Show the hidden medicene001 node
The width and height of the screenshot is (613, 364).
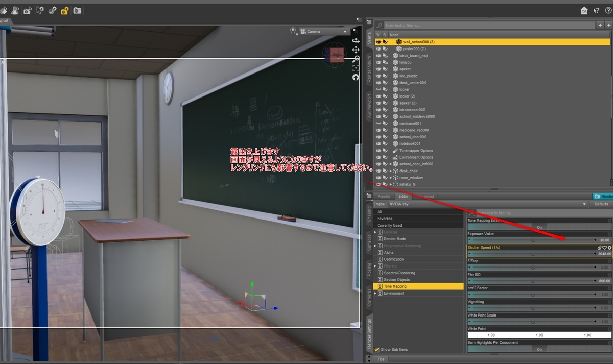click(x=379, y=123)
